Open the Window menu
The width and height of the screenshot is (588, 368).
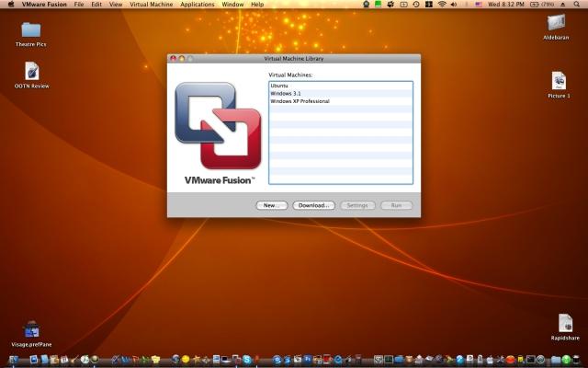click(232, 5)
